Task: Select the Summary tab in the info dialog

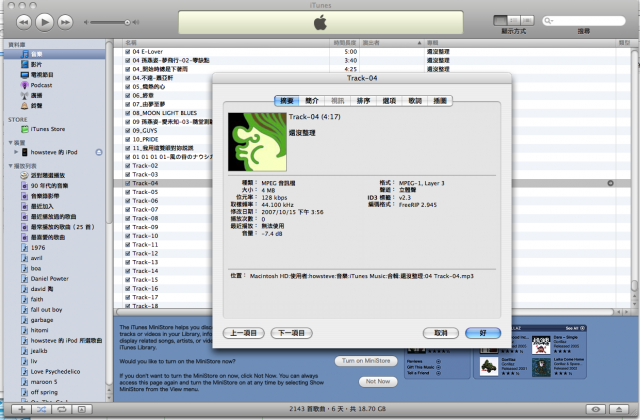Action: (x=287, y=101)
